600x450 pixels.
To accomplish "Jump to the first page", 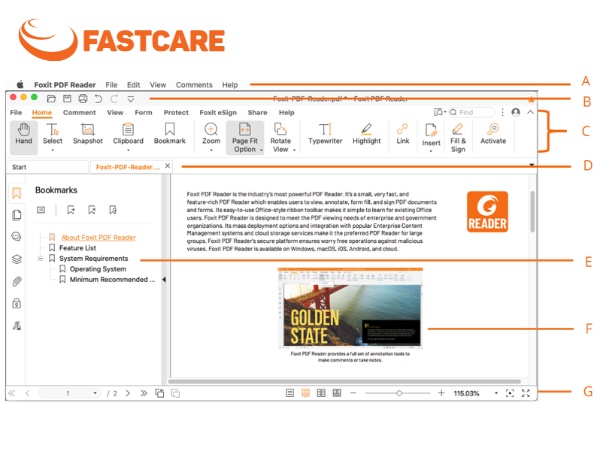I will tap(12, 393).
